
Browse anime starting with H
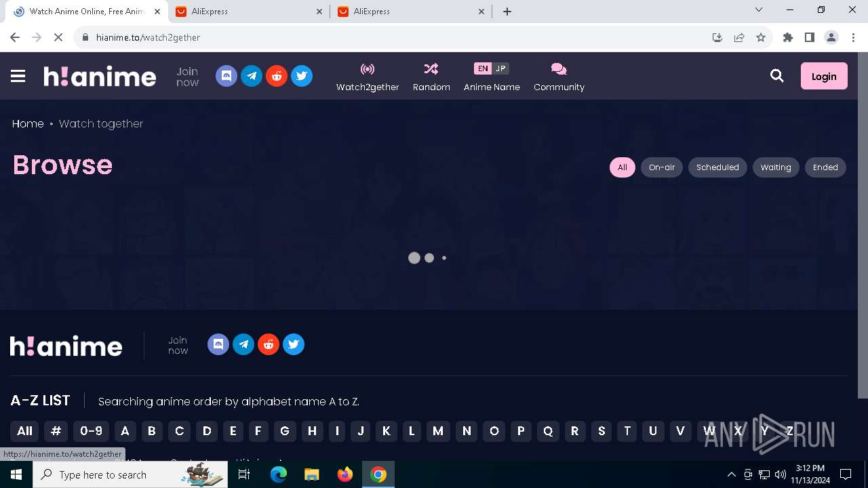pyautogui.click(x=312, y=431)
